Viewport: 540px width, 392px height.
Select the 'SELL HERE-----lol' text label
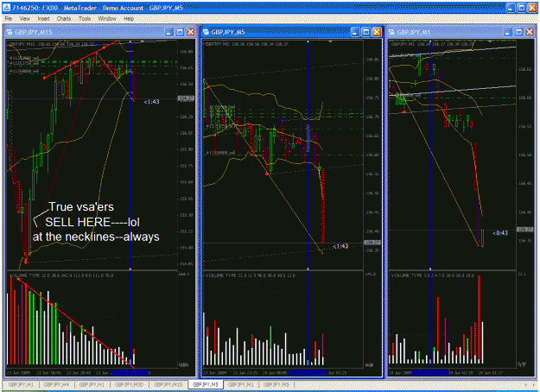click(92, 222)
